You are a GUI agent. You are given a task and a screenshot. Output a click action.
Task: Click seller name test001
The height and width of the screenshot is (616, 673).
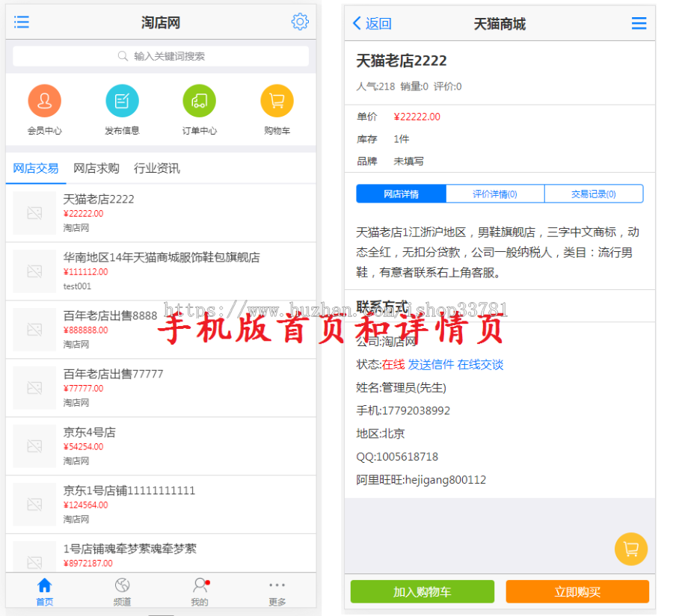[77, 286]
